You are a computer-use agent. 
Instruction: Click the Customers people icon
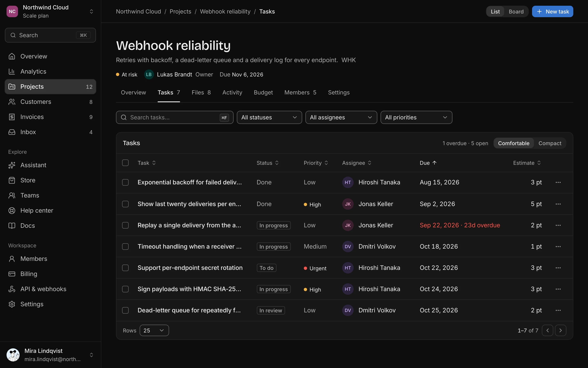[12, 102]
